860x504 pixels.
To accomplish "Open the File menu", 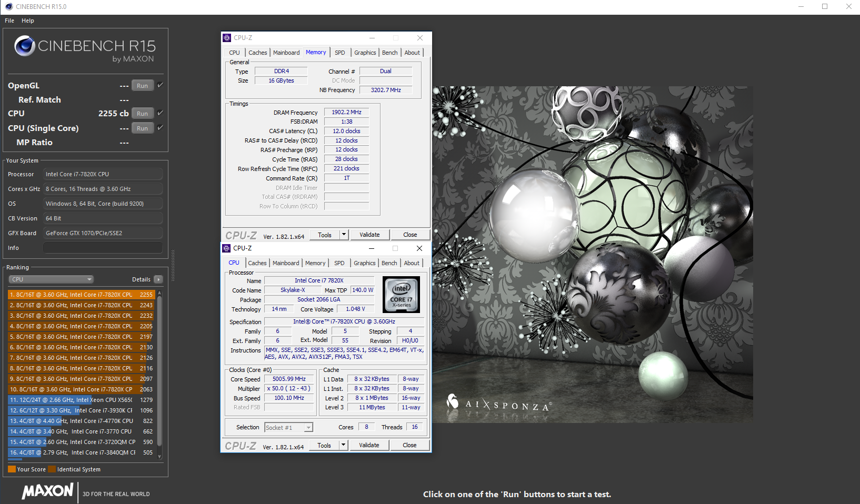I will [9, 21].
